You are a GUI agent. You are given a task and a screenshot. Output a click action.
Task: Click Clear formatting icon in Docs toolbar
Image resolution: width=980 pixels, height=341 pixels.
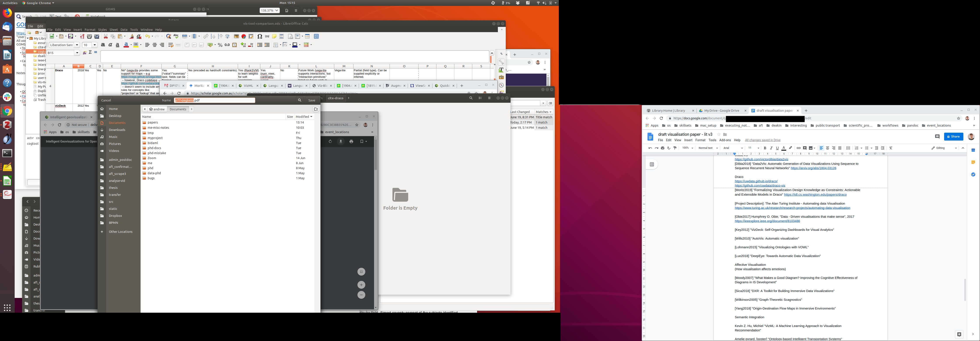pos(891,148)
